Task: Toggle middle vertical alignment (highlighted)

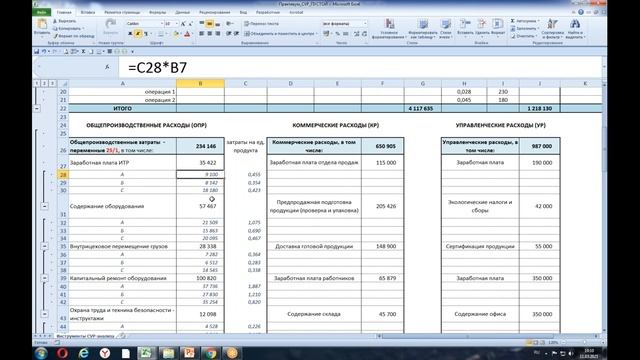Action: coord(209,24)
